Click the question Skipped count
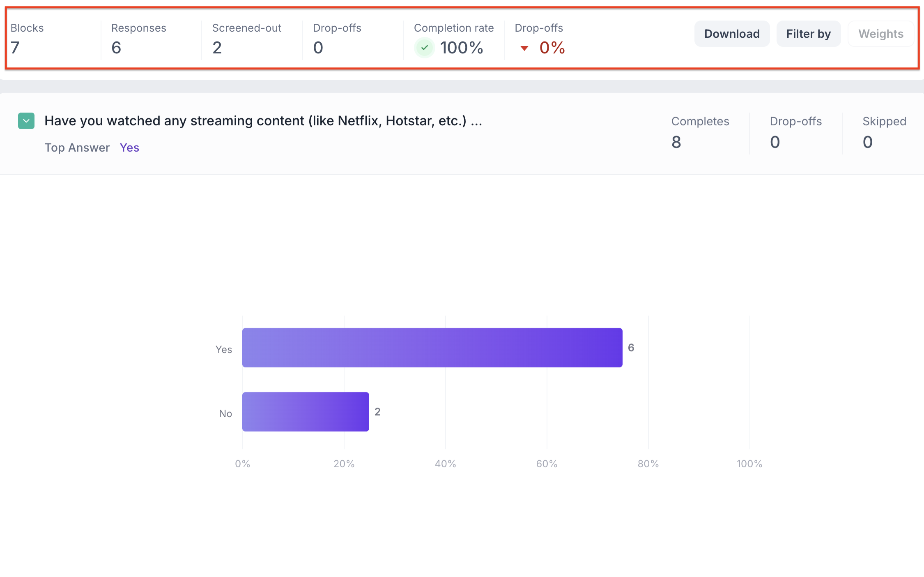 (867, 142)
